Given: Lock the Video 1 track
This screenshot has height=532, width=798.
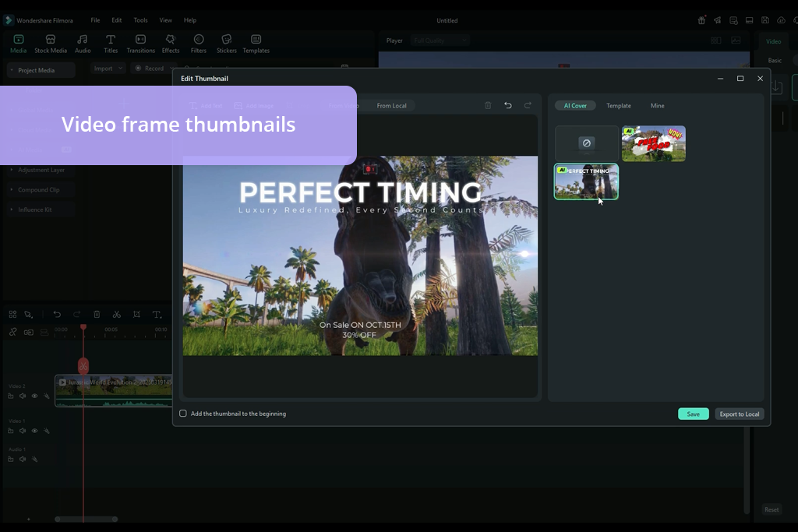Looking at the screenshot, I should click(x=11, y=431).
